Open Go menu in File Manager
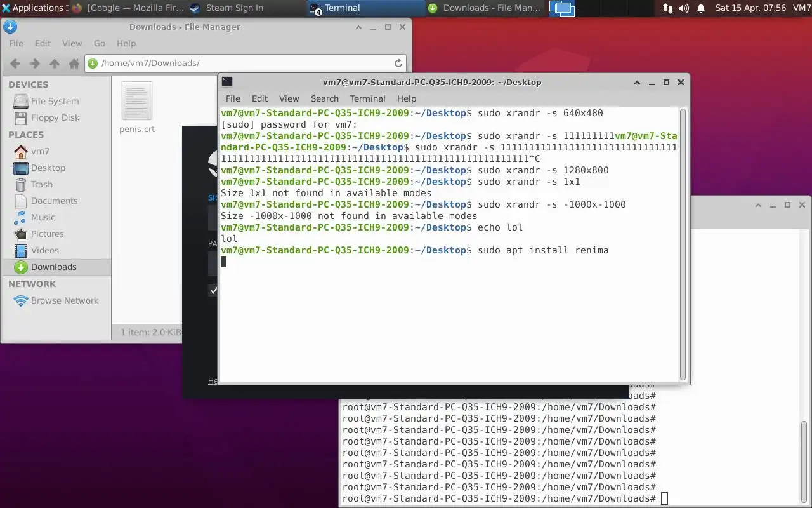 100,43
